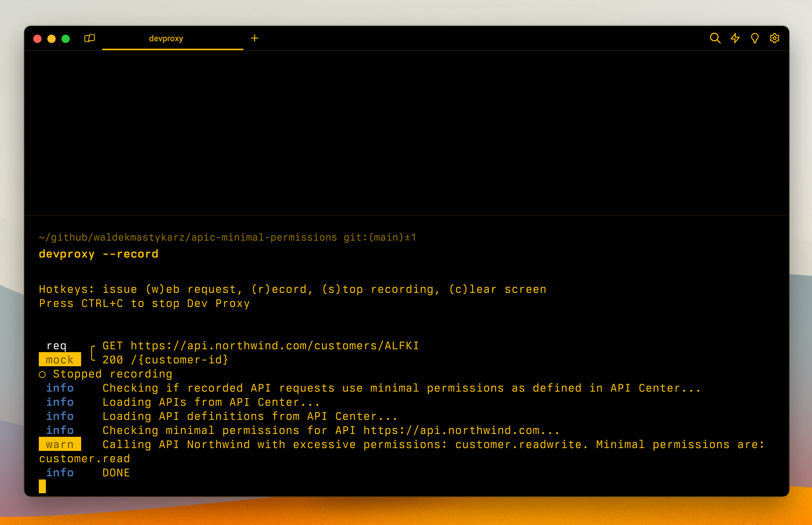This screenshot has height=525, width=812.
Task: Click the green zoom button on the window
Action: pos(65,39)
